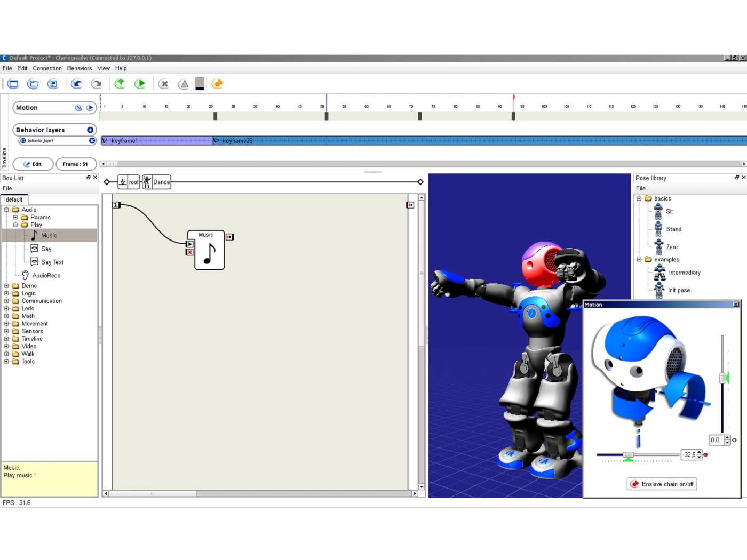Remove behavior_layer1 with its X toggle
The height and width of the screenshot is (560, 747).
(92, 140)
